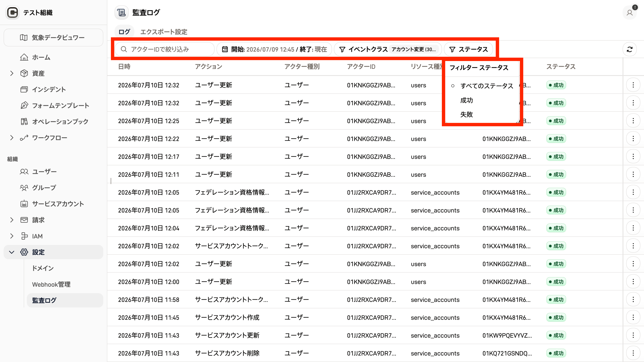
Task: Click 01KW9PQEVYVZ... resource ID cell
Action: coord(507,335)
